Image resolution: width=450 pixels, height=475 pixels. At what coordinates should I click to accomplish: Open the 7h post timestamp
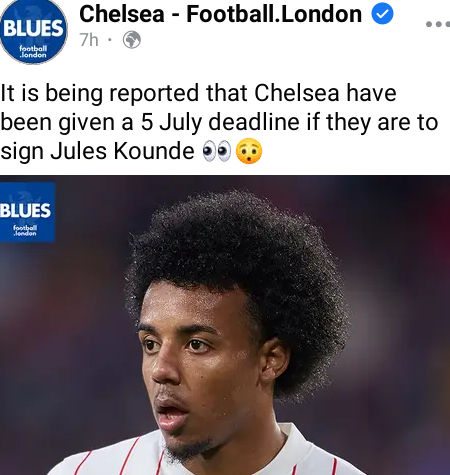(x=89, y=40)
